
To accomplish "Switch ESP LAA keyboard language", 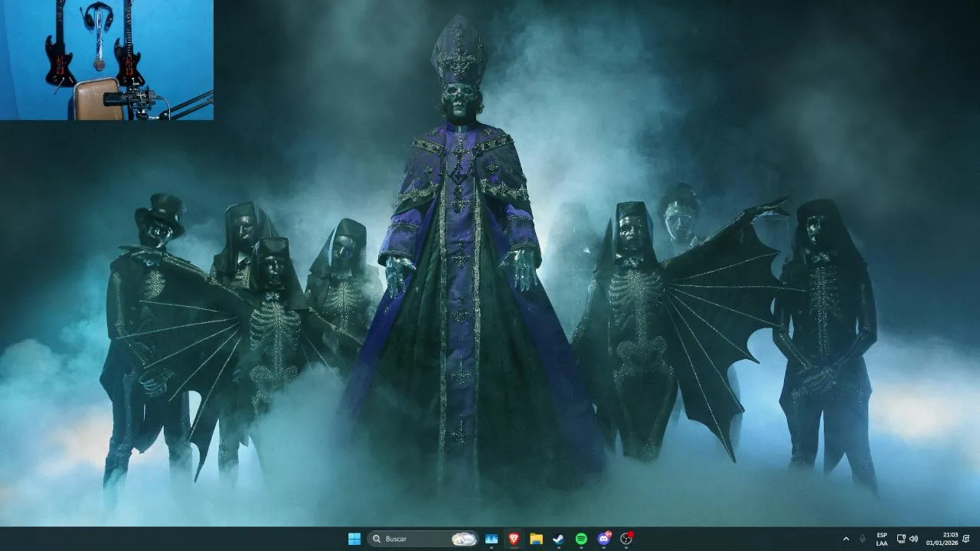I will [882, 539].
